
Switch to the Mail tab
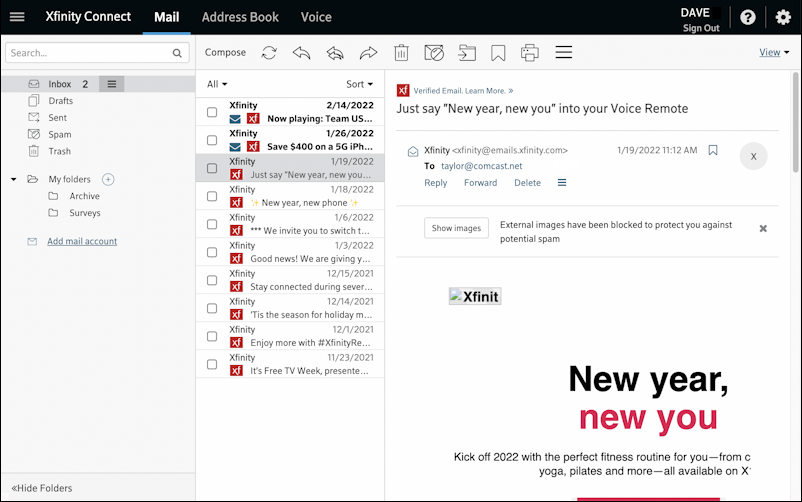167,17
